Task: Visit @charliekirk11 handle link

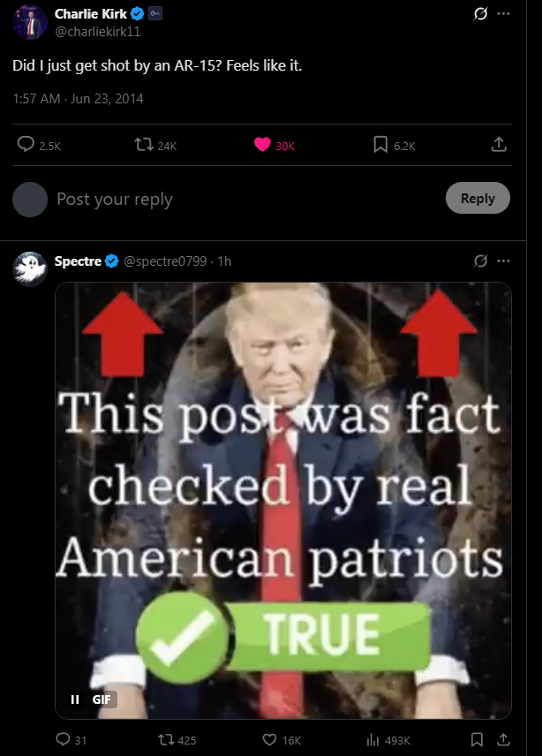Action: 97,31
